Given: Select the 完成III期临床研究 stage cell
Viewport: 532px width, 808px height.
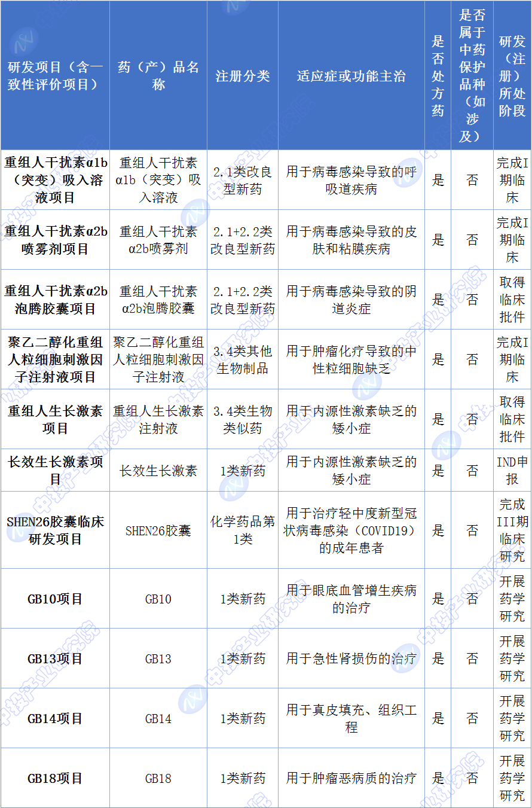Looking at the screenshot, I should (x=512, y=530).
